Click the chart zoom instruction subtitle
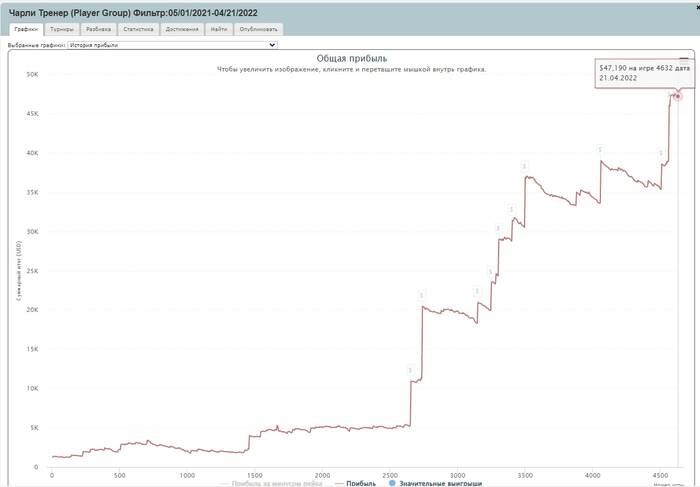Image resolution: width=700 pixels, height=487 pixels. pyautogui.click(x=351, y=70)
